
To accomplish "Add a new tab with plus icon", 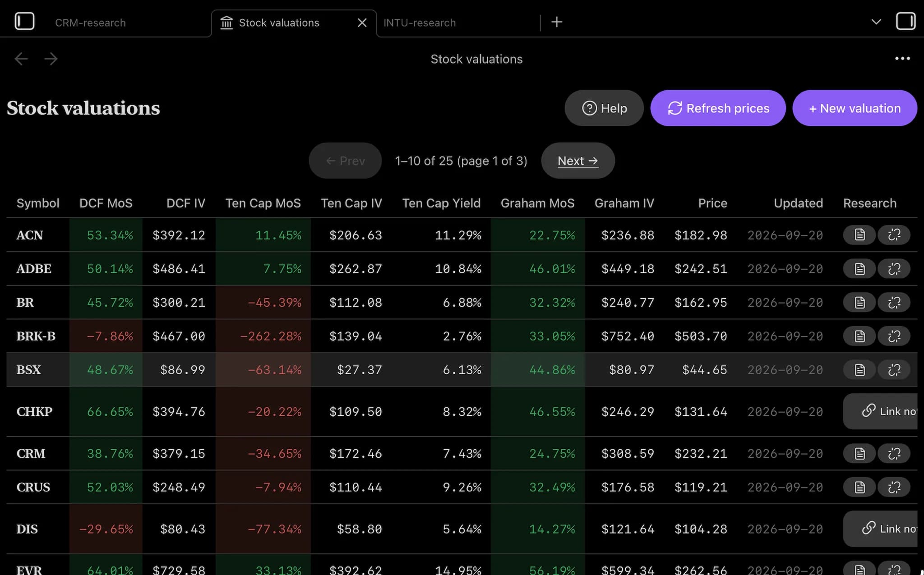I will [557, 22].
